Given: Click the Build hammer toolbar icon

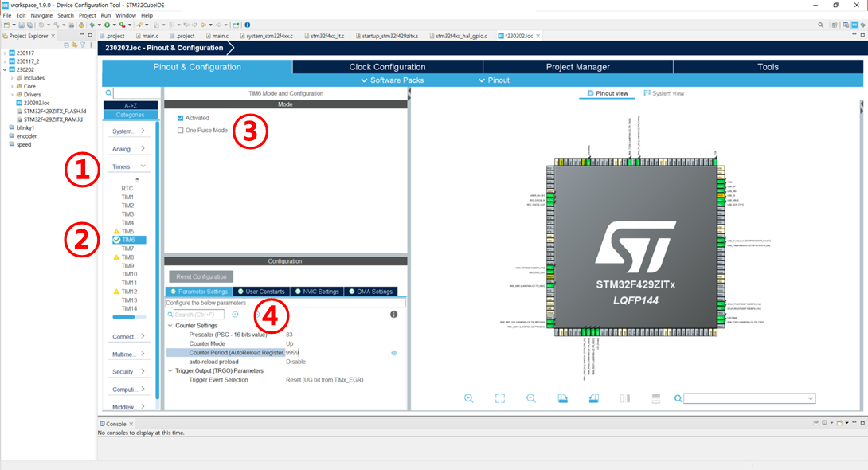Looking at the screenshot, I should 56,25.
